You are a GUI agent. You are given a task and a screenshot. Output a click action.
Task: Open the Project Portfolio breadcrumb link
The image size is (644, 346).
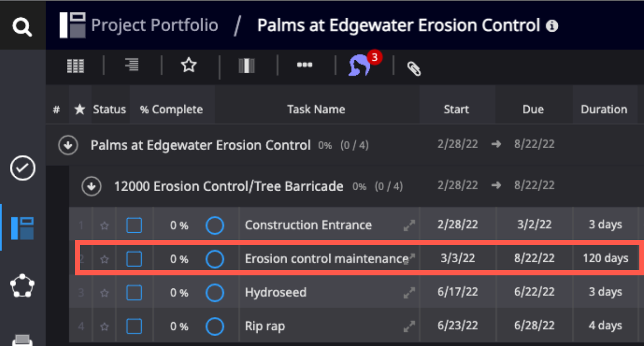point(154,25)
